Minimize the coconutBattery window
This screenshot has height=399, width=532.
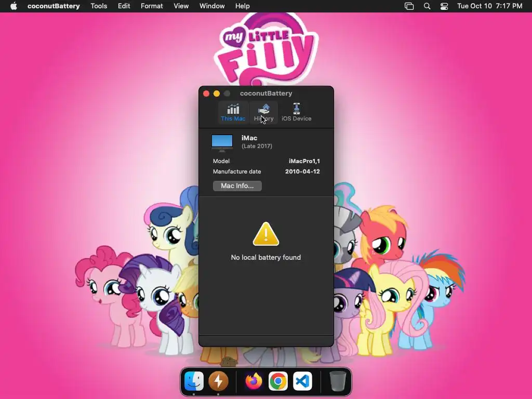pyautogui.click(x=217, y=94)
